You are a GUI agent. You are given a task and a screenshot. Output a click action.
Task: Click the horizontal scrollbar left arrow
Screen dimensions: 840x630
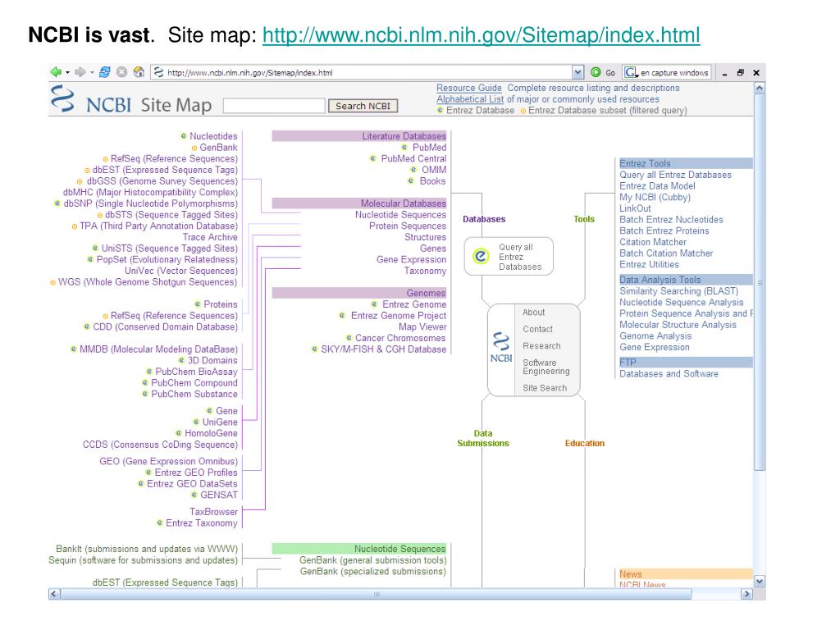(x=54, y=594)
